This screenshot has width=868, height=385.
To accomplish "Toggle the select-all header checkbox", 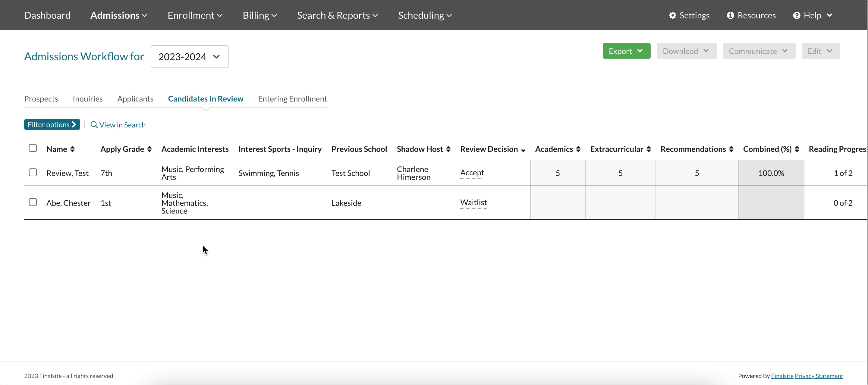I will tap(33, 148).
